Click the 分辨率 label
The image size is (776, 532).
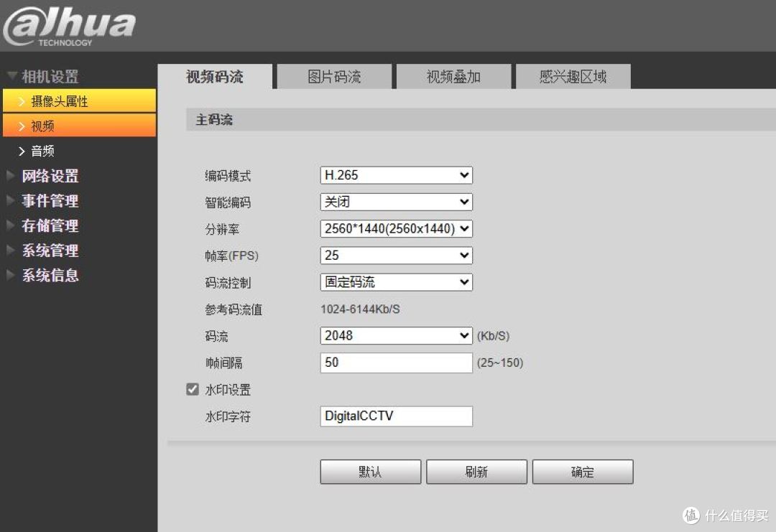222,229
